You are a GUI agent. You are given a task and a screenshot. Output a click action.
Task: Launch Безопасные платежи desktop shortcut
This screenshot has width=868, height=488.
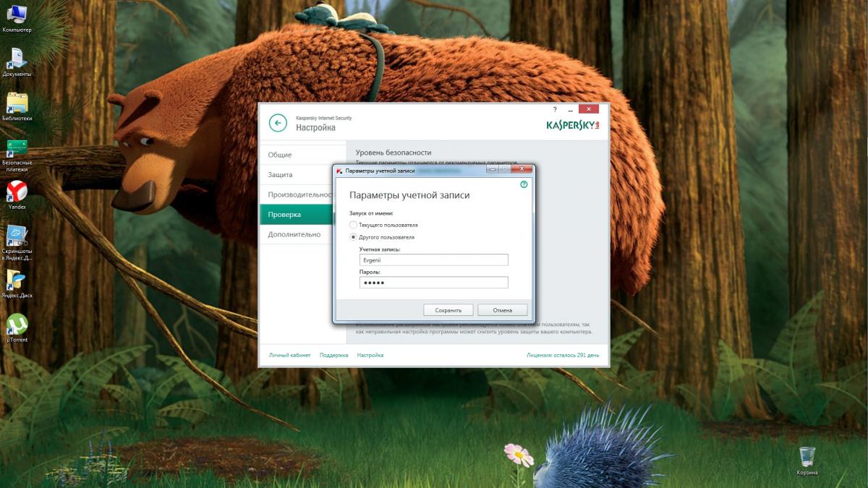point(17,154)
